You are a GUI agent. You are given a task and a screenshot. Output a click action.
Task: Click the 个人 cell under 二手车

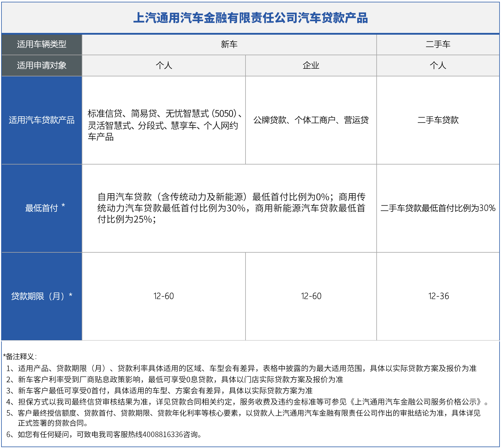[438, 65]
